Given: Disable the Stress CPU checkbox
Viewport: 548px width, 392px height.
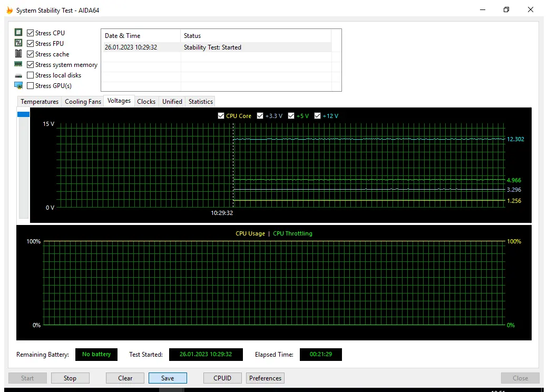Looking at the screenshot, I should tap(30, 33).
